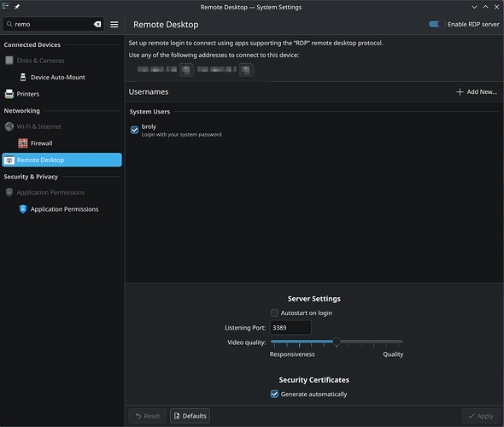This screenshot has width=504, height=427.
Task: Copy the first address icon
Action: [186, 70]
